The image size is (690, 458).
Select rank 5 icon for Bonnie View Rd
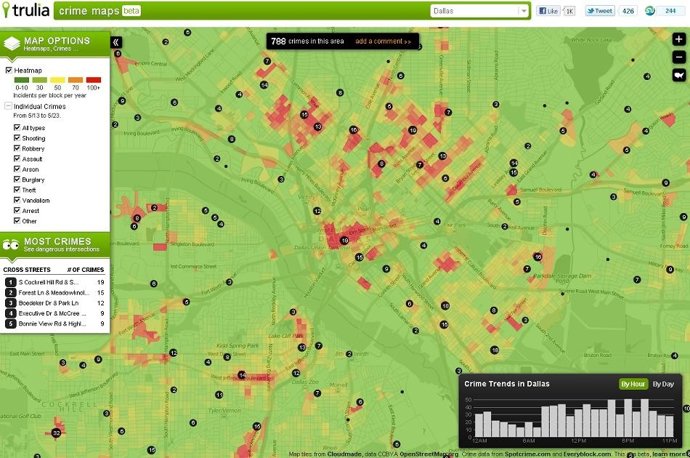[11, 324]
